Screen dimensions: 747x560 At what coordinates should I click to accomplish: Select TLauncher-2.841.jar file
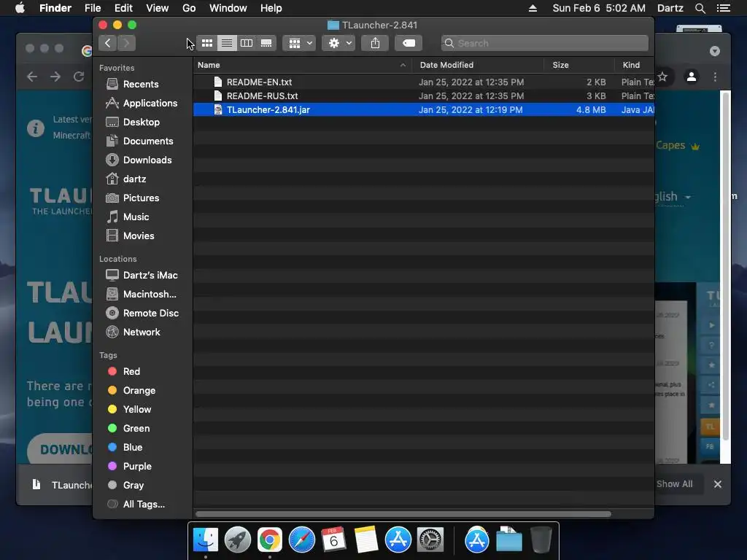tap(424, 110)
